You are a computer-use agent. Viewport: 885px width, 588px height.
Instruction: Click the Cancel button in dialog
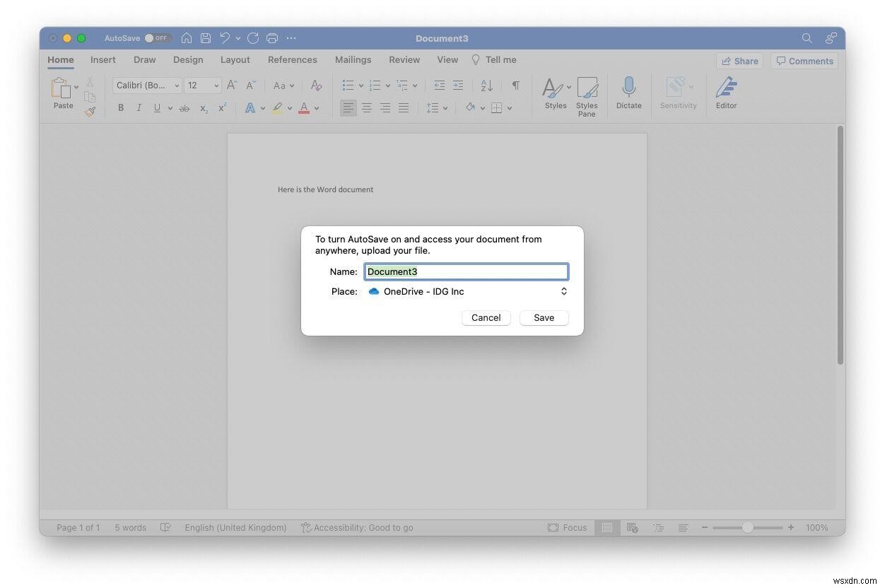pos(486,317)
